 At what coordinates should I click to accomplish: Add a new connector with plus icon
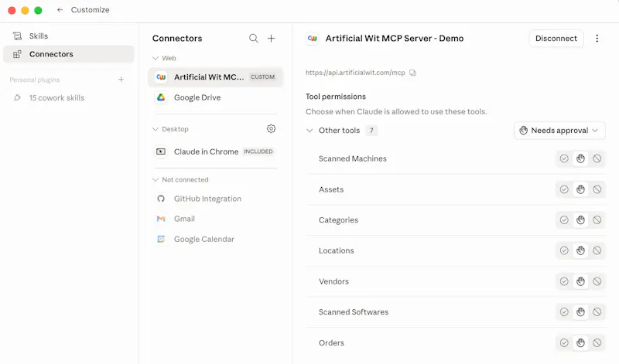coord(272,38)
